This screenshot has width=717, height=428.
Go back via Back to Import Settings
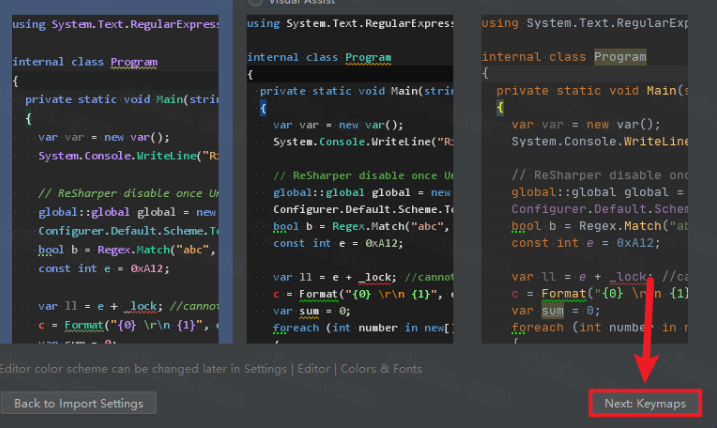[79, 403]
